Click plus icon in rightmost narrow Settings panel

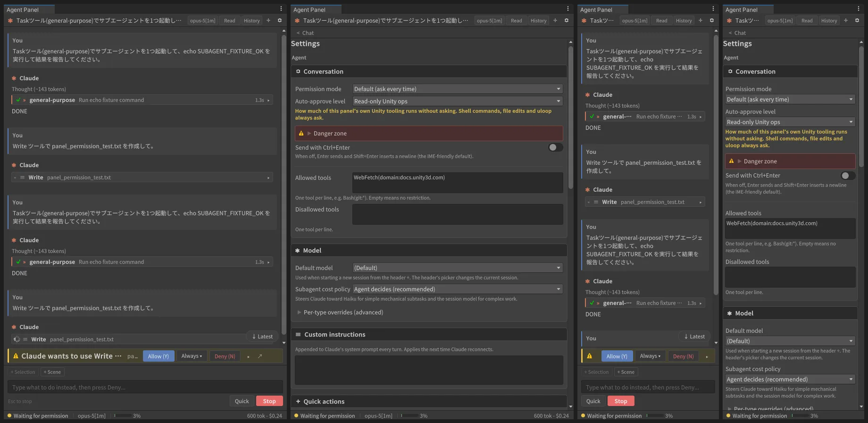pyautogui.click(x=846, y=20)
